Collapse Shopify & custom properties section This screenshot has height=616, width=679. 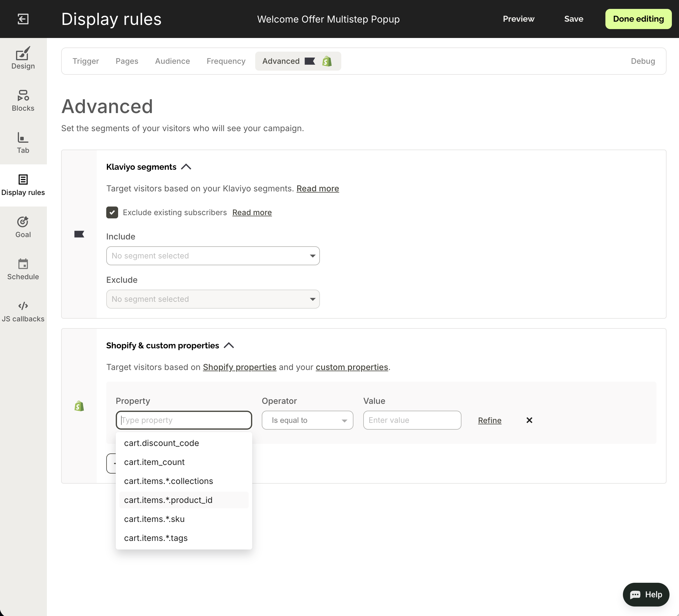pyautogui.click(x=229, y=346)
